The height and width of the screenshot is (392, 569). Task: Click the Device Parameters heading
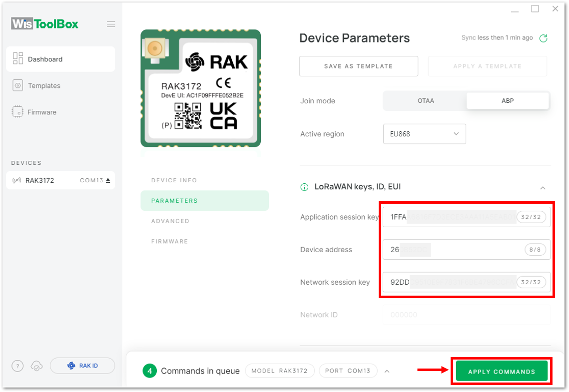pyautogui.click(x=355, y=38)
